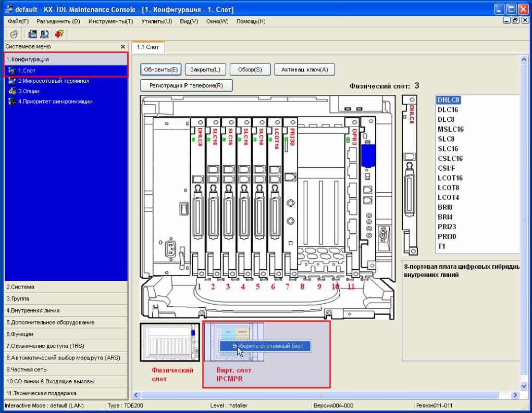
Task: Select the SLC16 card in slot 2
Action: [x=214, y=198]
